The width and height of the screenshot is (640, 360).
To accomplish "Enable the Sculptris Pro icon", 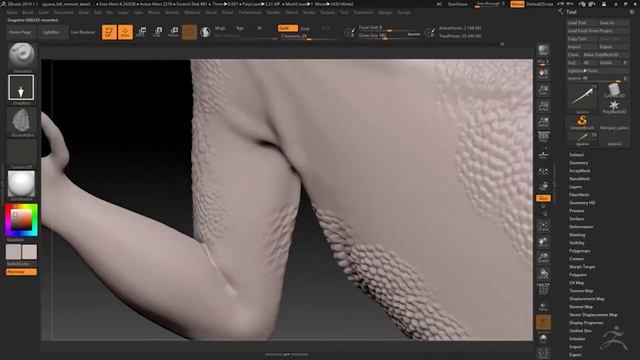I will tap(205, 32).
